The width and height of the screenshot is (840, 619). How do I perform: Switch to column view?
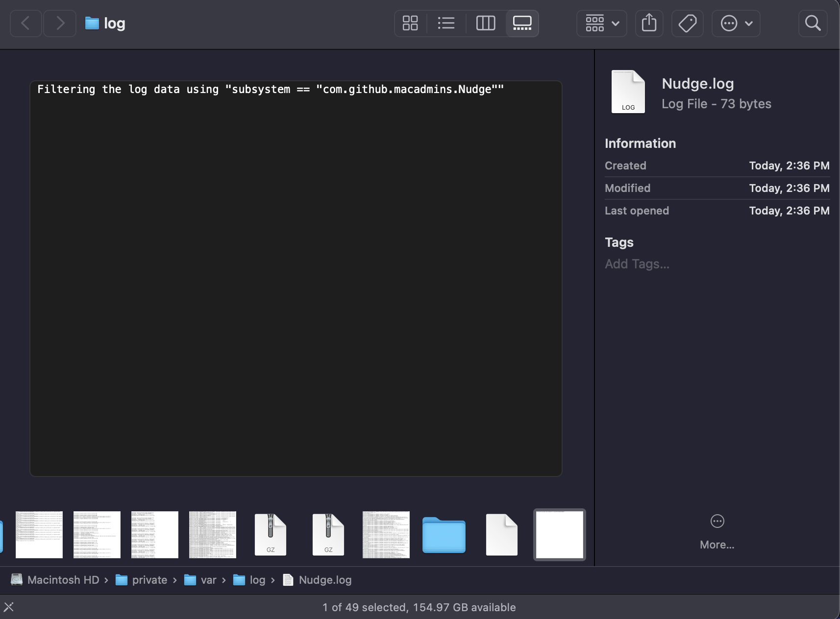(486, 23)
